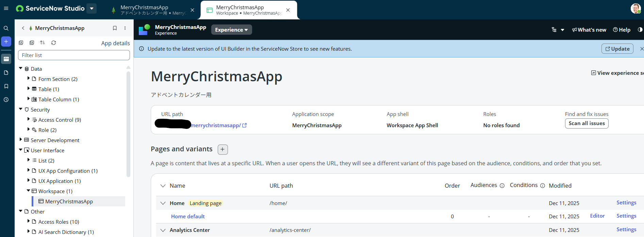The width and height of the screenshot is (644, 237).
Task: Open the files icon in left rail
Action: click(x=6, y=72)
